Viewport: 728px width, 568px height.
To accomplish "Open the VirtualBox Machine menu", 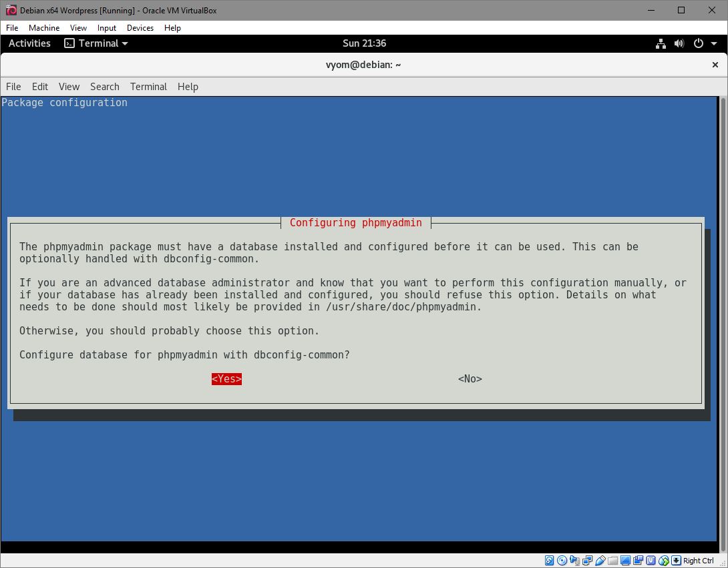I will (x=44, y=28).
